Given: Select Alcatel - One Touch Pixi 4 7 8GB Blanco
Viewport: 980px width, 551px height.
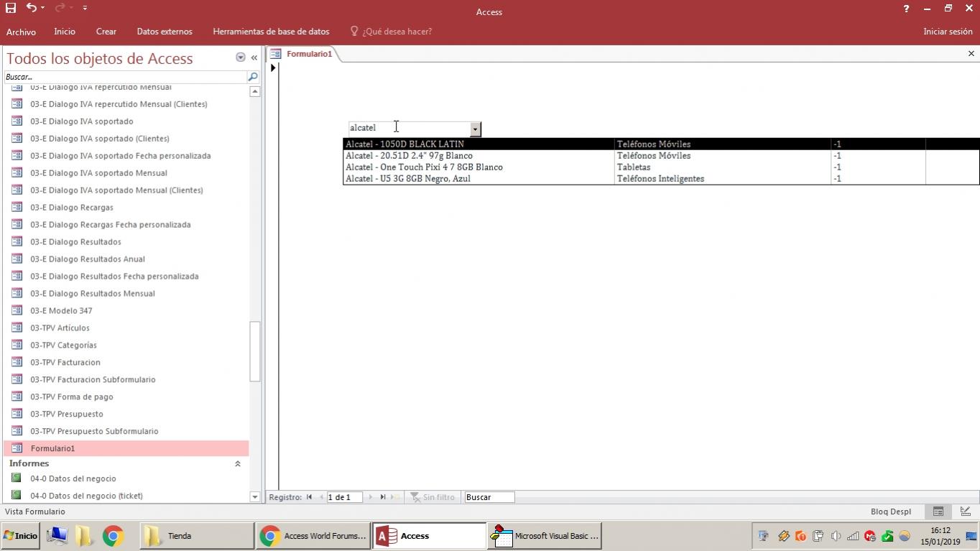Looking at the screenshot, I should click(x=479, y=167).
